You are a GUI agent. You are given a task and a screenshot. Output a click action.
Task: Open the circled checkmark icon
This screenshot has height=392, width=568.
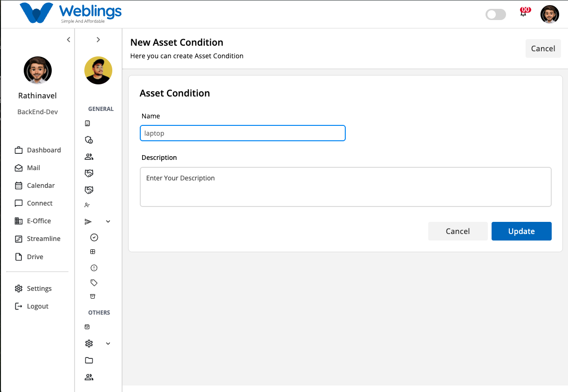94,238
